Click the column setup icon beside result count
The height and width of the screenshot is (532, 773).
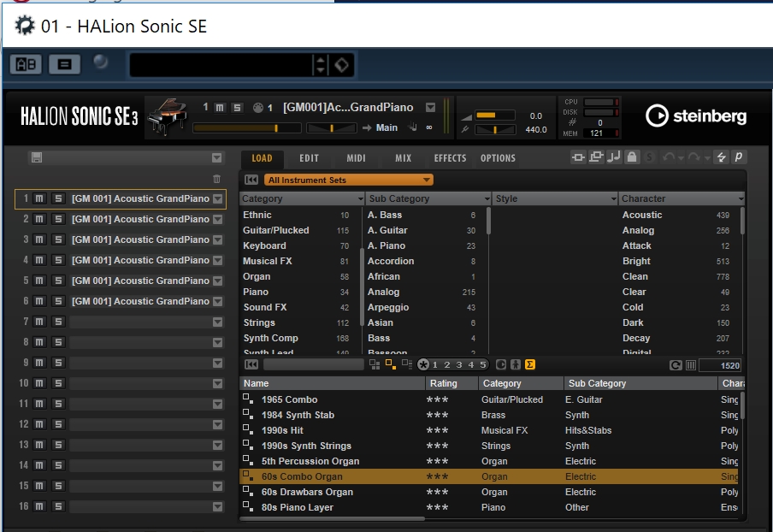pyautogui.click(x=691, y=365)
